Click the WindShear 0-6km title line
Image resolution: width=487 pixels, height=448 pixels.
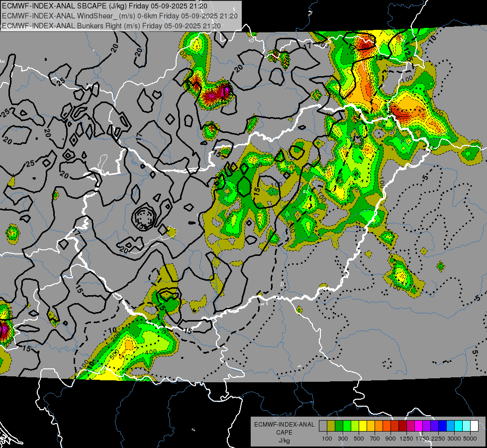pyautogui.click(x=119, y=16)
